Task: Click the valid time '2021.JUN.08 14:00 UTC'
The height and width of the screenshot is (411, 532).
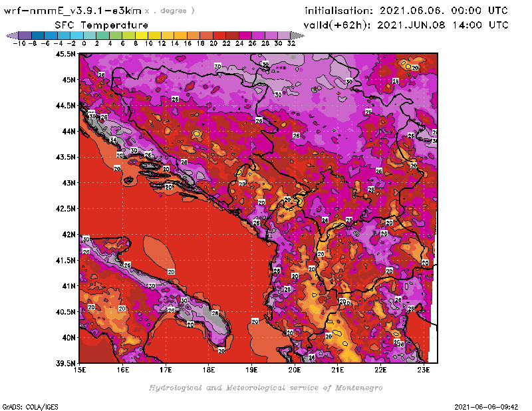Action: tap(443, 25)
